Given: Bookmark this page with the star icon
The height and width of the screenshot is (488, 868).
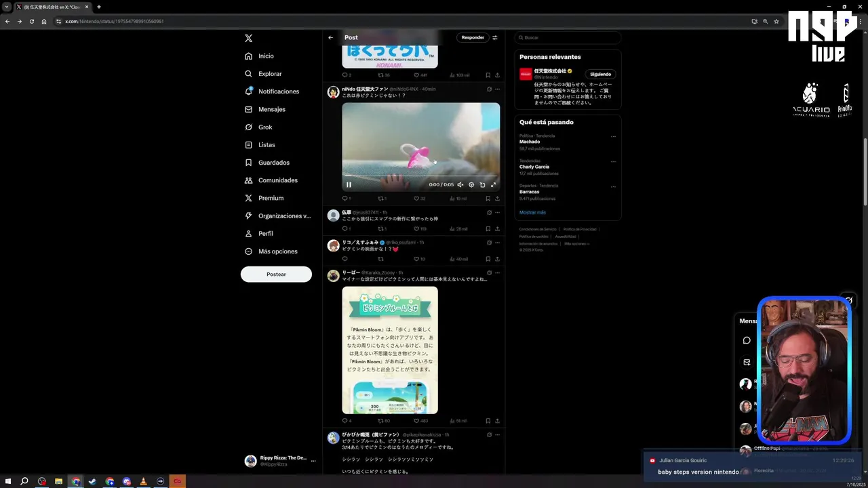Looking at the screenshot, I should (776, 21).
